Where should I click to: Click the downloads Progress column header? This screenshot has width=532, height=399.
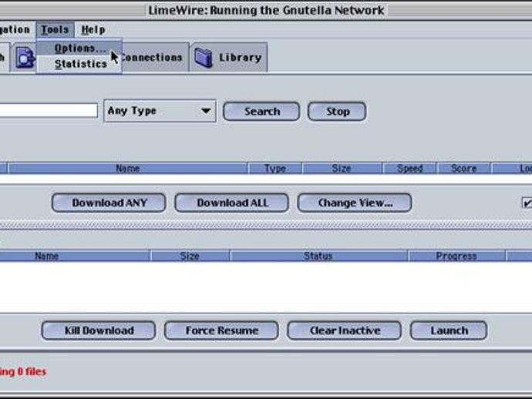tap(456, 256)
